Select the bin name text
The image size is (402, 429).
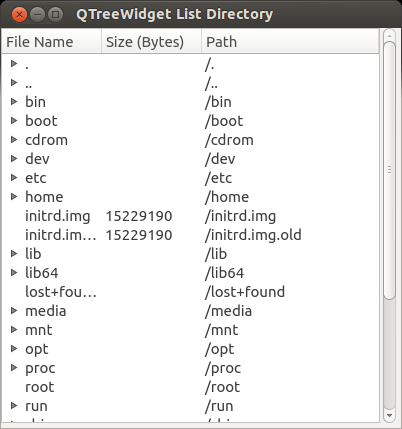[x=35, y=102]
